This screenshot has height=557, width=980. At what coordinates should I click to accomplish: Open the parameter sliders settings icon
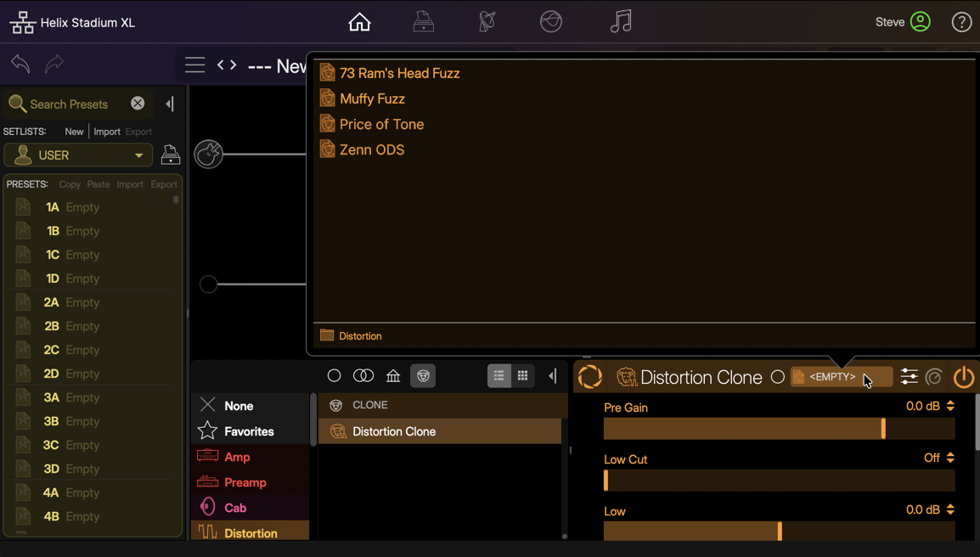click(909, 376)
